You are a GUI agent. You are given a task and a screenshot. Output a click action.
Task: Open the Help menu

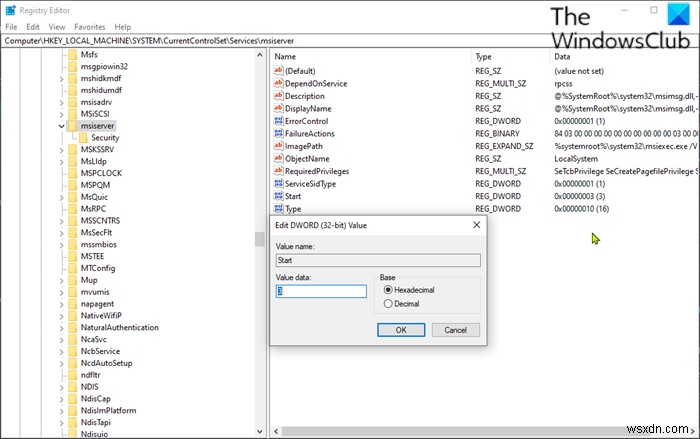click(x=123, y=27)
